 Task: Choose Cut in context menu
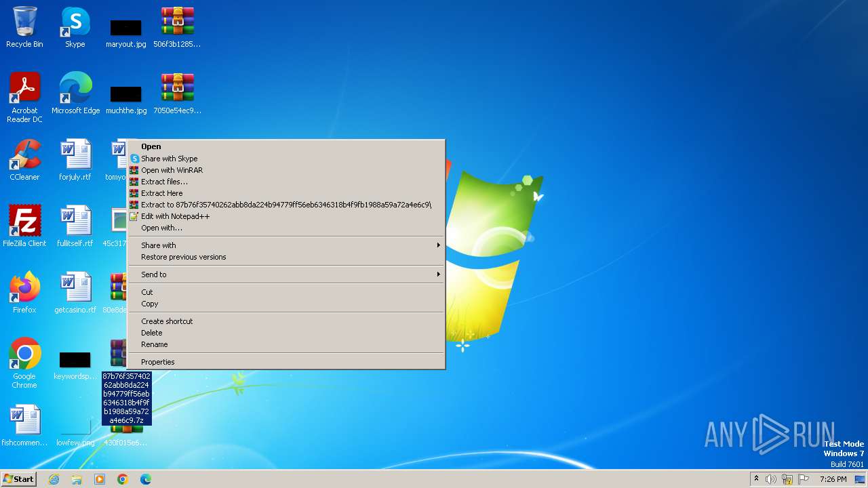286,292
